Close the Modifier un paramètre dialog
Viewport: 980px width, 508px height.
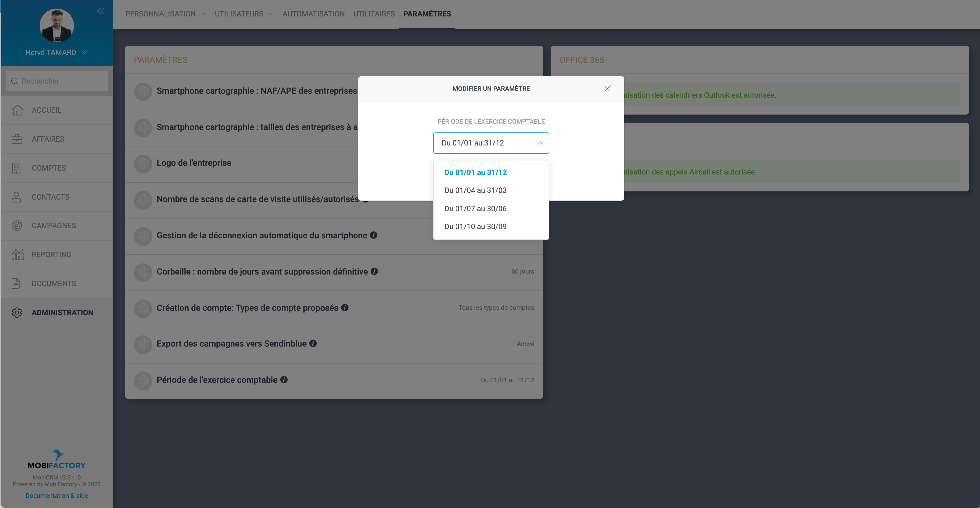coord(607,89)
